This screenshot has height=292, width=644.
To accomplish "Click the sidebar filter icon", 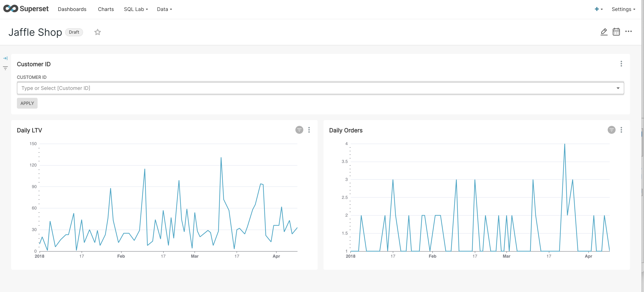I will coord(5,68).
